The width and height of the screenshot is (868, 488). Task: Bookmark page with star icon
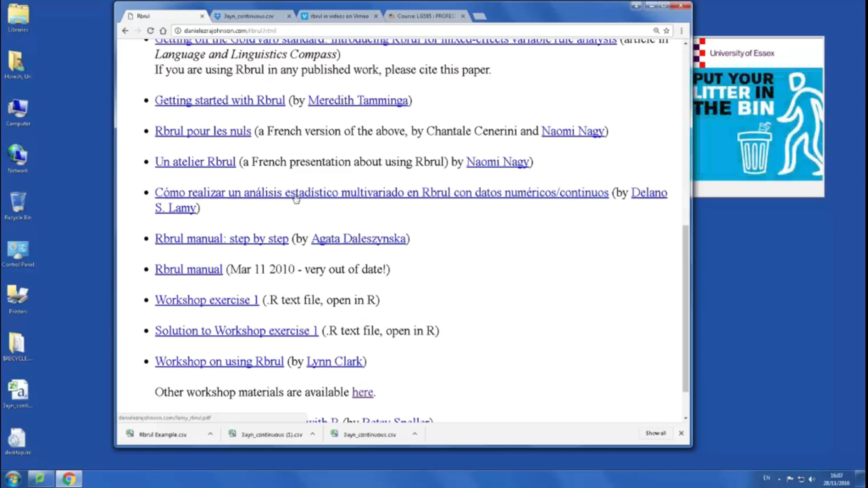click(x=667, y=31)
